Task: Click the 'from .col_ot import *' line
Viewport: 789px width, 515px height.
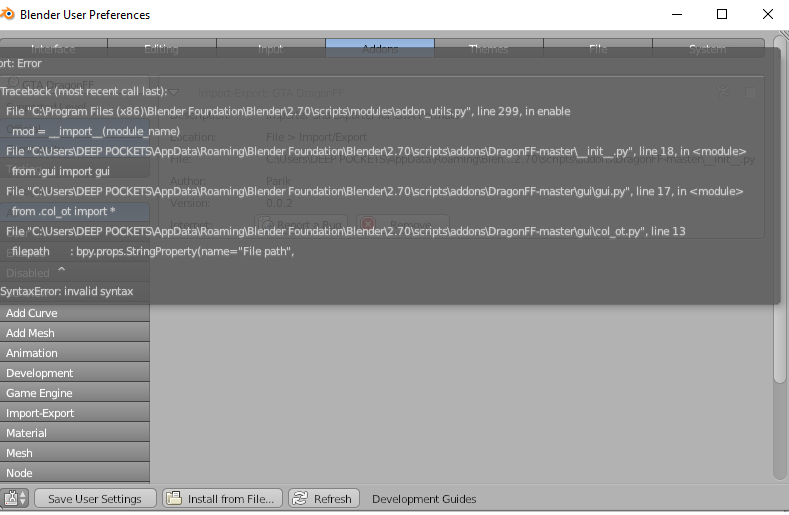Action: pos(63,211)
